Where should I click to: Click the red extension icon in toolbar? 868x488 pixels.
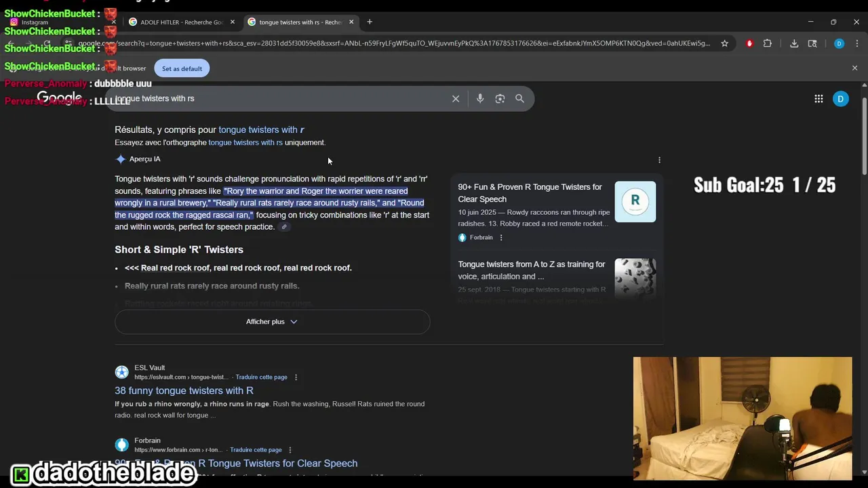tap(749, 43)
